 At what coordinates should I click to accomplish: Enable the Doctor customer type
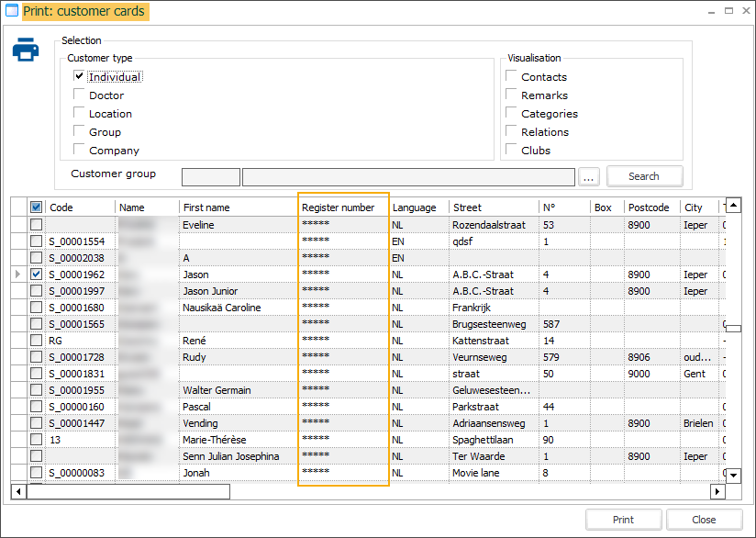tap(80, 95)
